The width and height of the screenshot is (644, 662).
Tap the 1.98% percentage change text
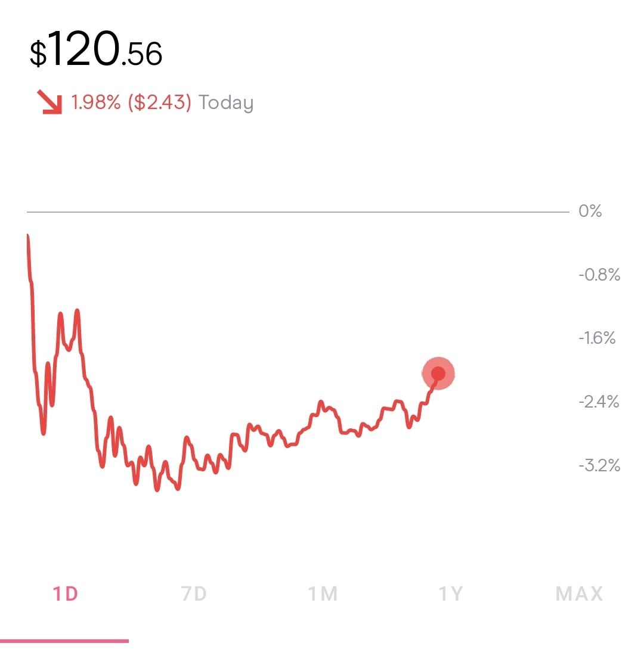tap(96, 102)
